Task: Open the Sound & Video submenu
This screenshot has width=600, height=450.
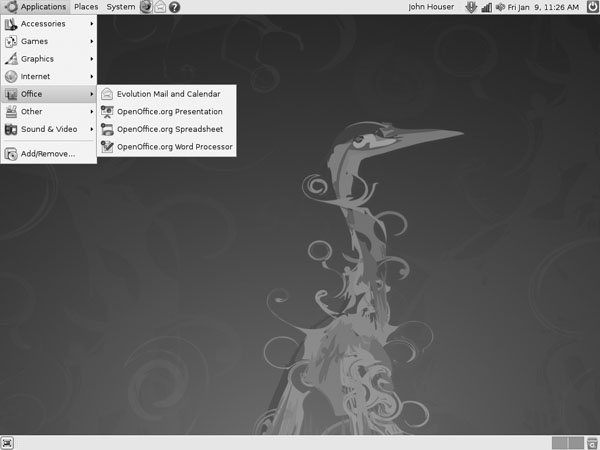Action: coord(48,129)
